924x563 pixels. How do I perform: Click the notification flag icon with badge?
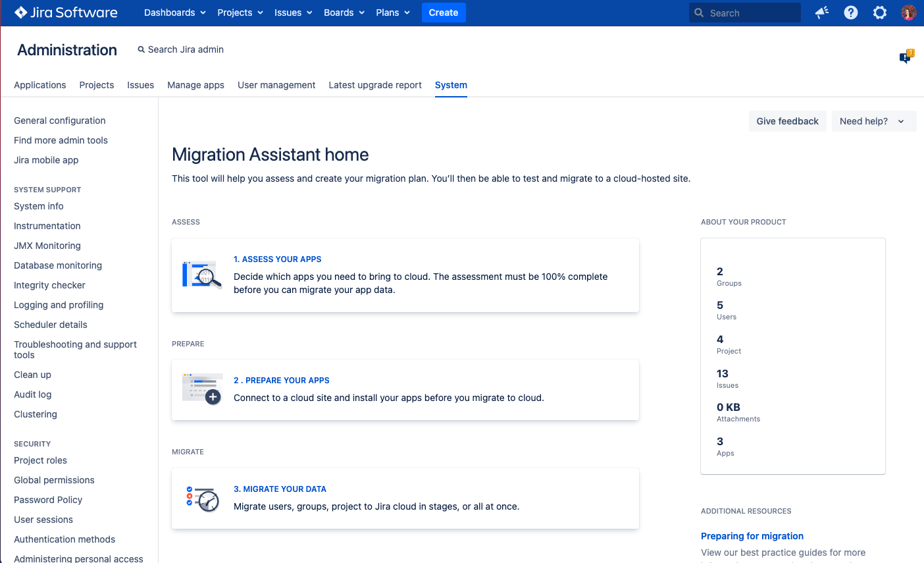coord(906,57)
